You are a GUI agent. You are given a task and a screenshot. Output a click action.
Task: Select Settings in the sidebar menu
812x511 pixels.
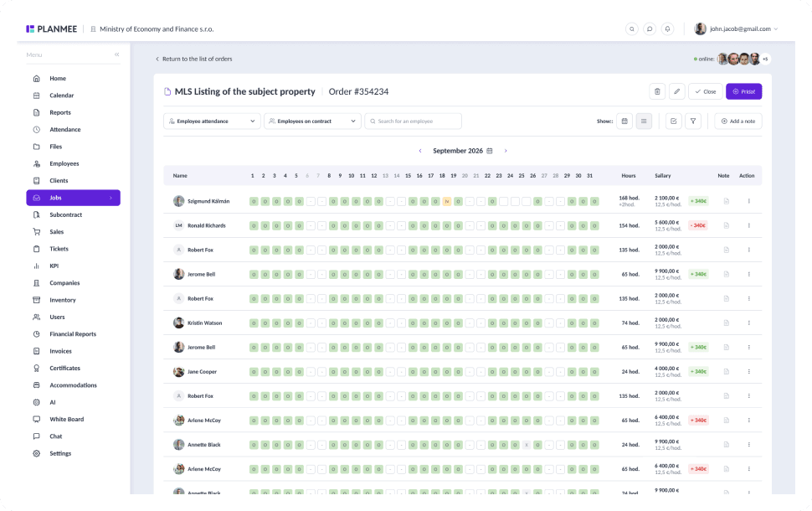point(60,453)
